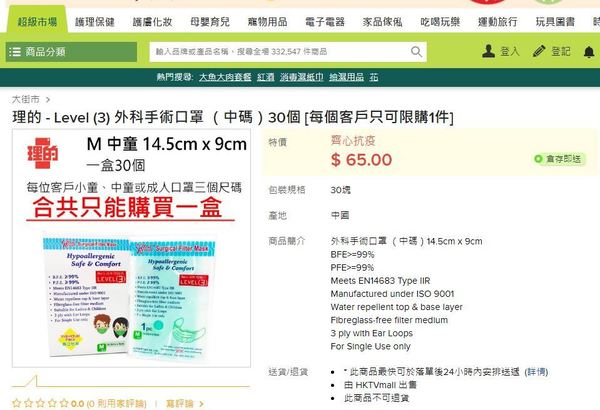
Task: Select the 寵物用品 tab
Action: click(267, 22)
